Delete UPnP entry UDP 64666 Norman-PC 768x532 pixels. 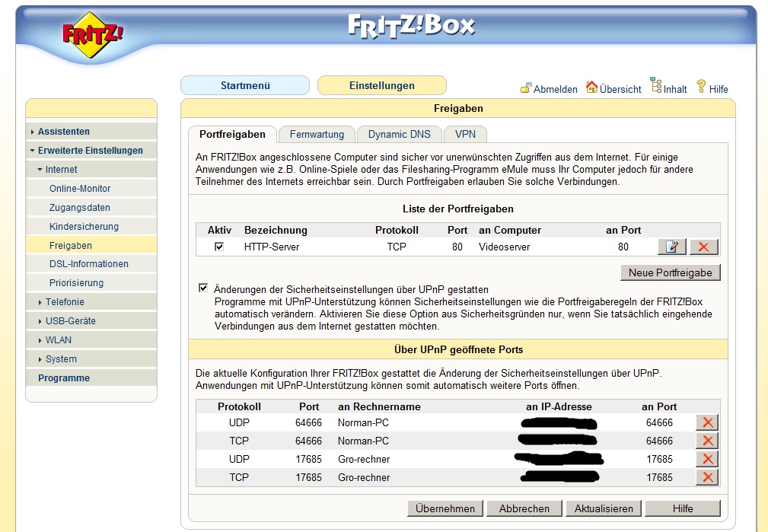click(x=707, y=422)
